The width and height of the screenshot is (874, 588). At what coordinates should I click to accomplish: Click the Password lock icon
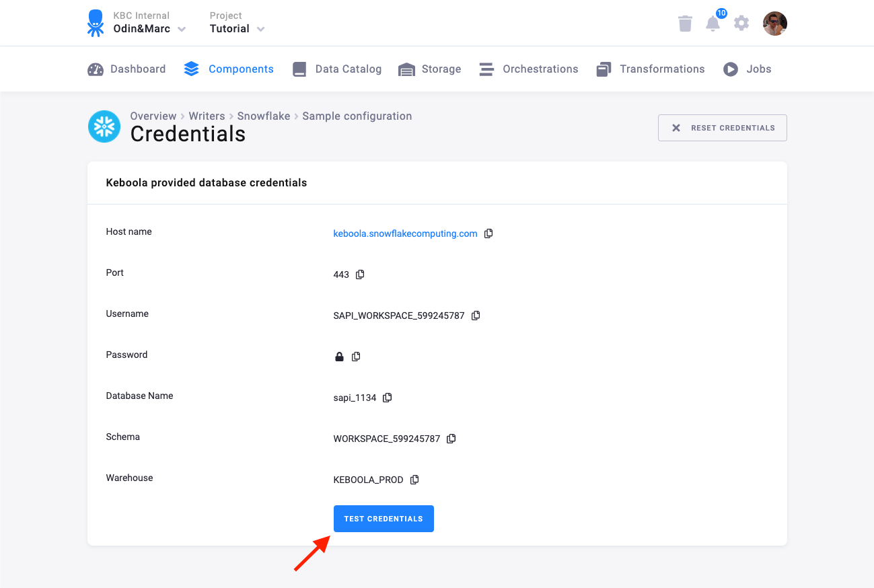pyautogui.click(x=339, y=357)
